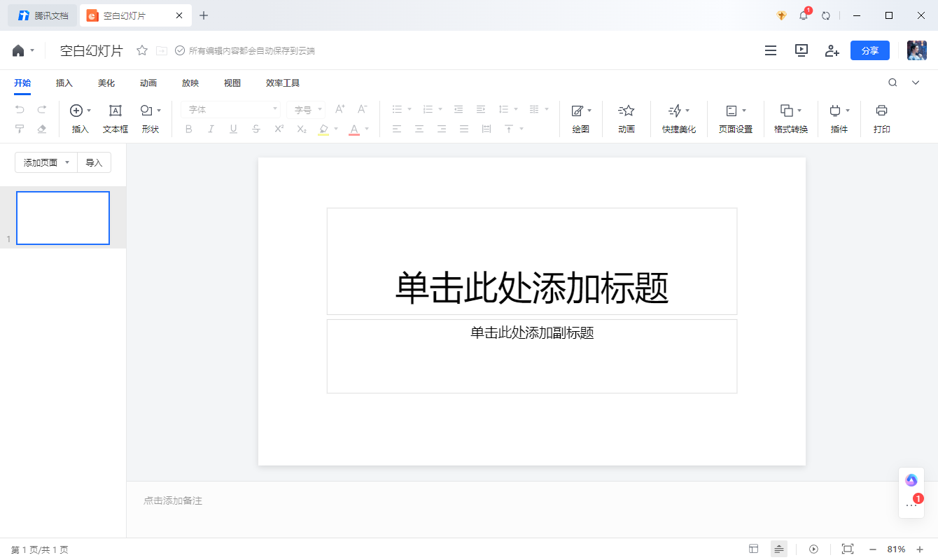This screenshot has height=560, width=938.
Task: Expand the 添加页面 add page dropdown arrow
Action: coord(68,162)
